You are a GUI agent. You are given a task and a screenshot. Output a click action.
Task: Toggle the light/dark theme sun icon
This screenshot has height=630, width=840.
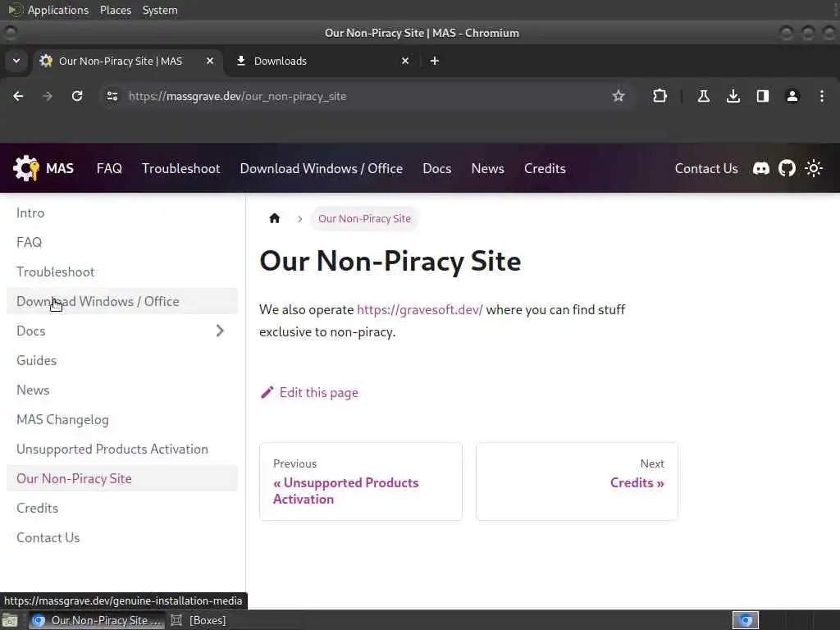click(x=814, y=169)
